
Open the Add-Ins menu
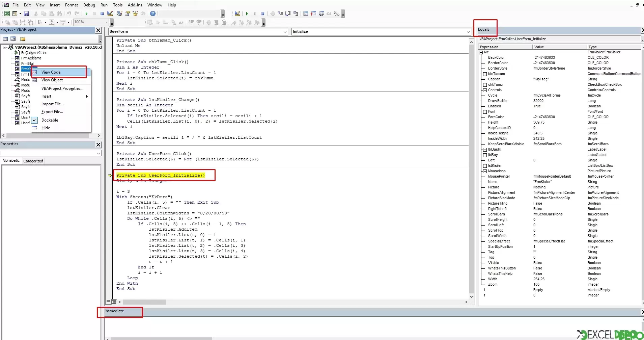coord(135,5)
